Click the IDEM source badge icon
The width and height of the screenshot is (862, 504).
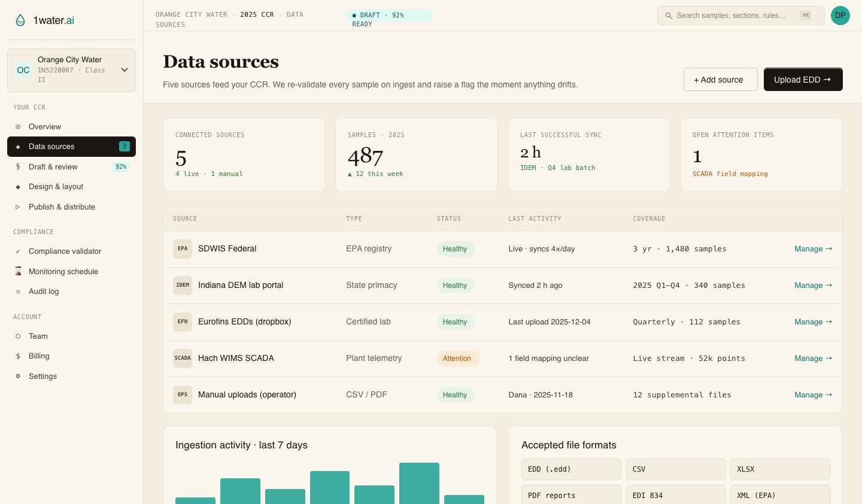pos(183,286)
